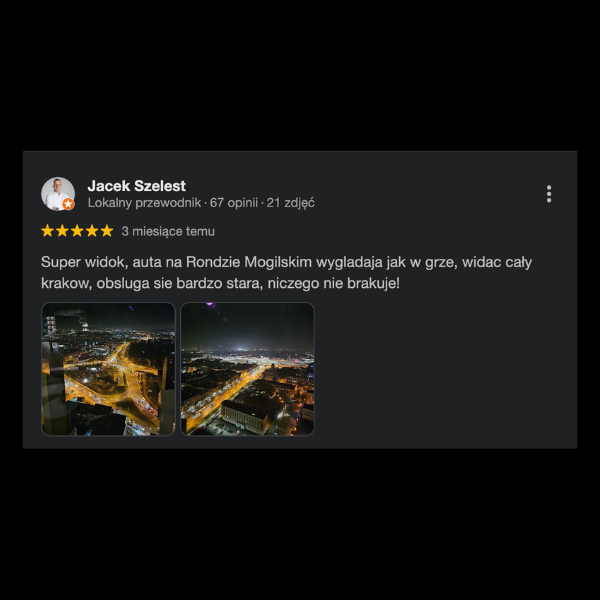Click the "67 opinii" count
Viewport: 600px width, 600px height.
[x=234, y=203]
